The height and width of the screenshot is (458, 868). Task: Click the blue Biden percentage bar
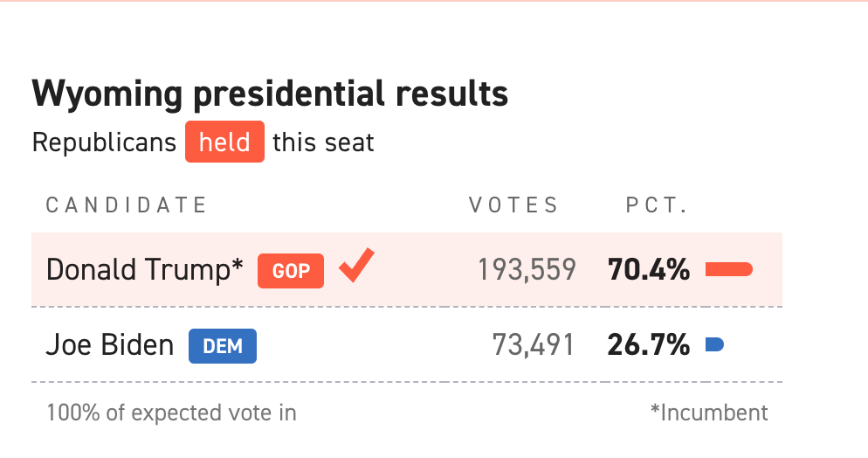[x=714, y=345]
